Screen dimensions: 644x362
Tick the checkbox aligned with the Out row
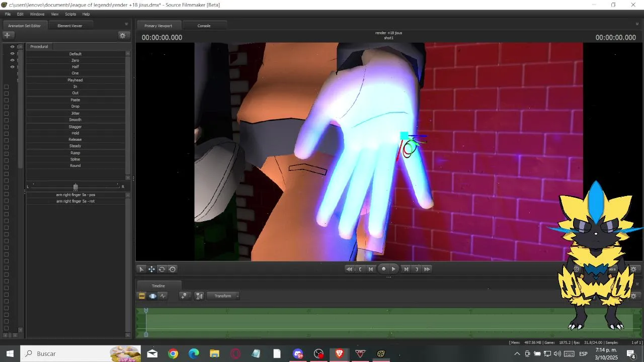(x=7, y=93)
